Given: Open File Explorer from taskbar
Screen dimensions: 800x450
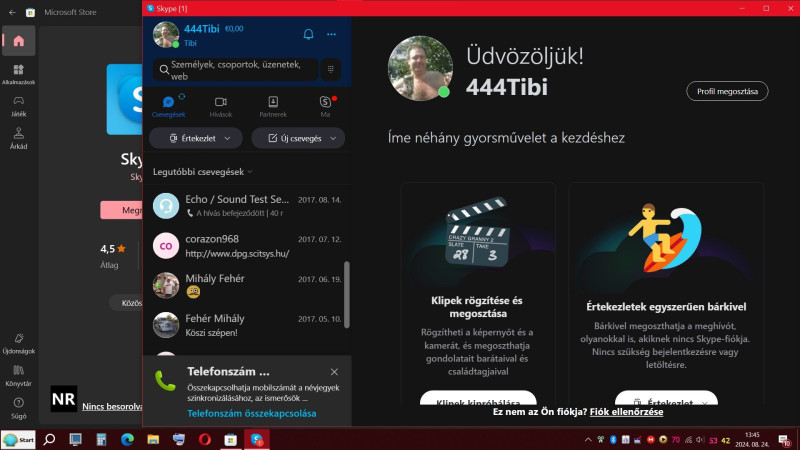Looking at the screenshot, I should (x=153, y=439).
